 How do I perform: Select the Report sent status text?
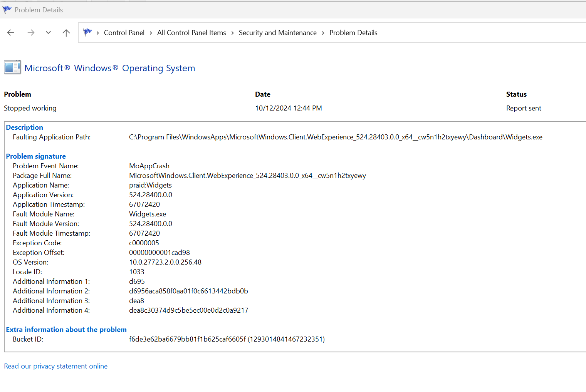(524, 108)
